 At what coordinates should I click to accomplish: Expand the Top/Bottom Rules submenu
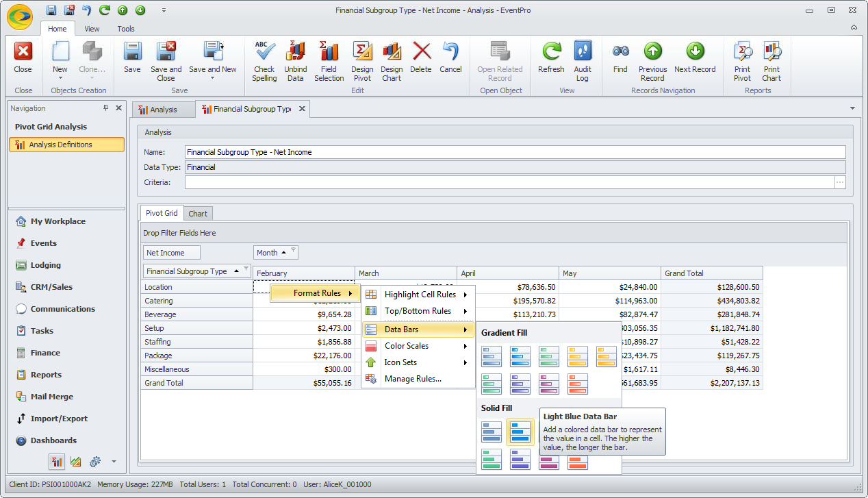418,311
